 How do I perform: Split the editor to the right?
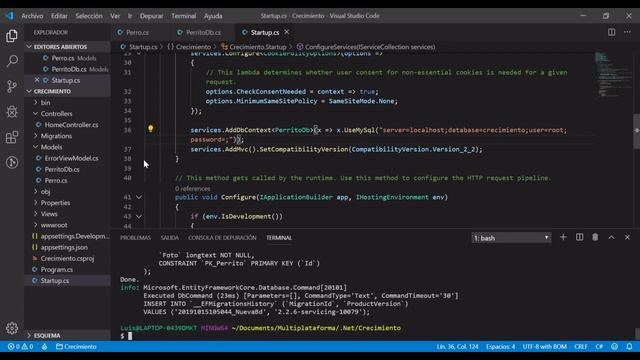pos(611,32)
